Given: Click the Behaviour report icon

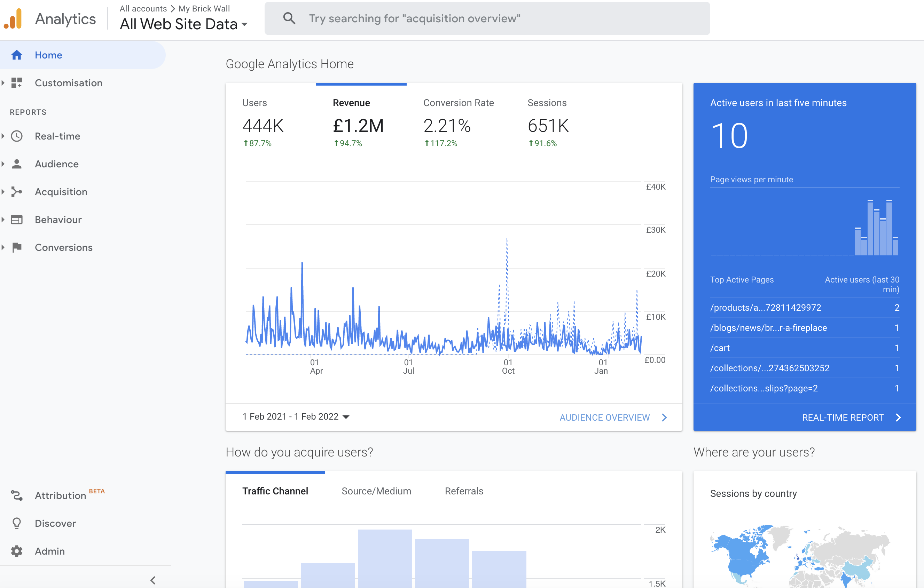Looking at the screenshot, I should click(17, 220).
